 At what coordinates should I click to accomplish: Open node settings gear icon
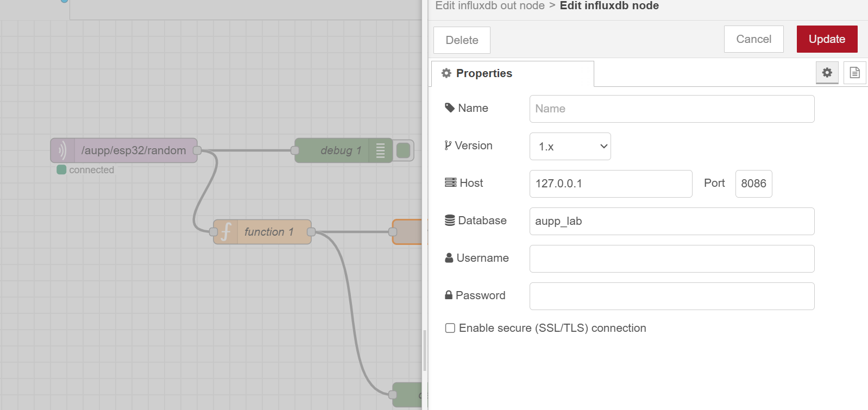[827, 73]
